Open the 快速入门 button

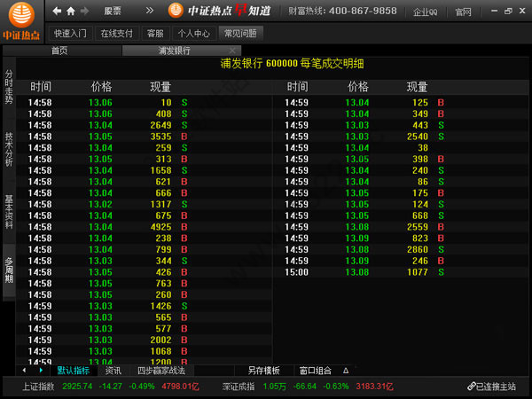tap(70, 34)
